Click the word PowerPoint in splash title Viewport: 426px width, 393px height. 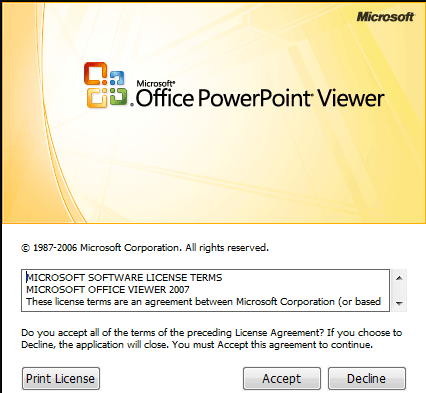click(x=254, y=98)
